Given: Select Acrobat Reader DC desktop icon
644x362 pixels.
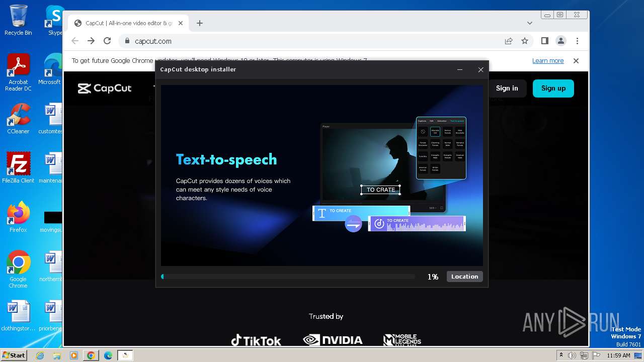Looking at the screenshot, I should [18, 73].
